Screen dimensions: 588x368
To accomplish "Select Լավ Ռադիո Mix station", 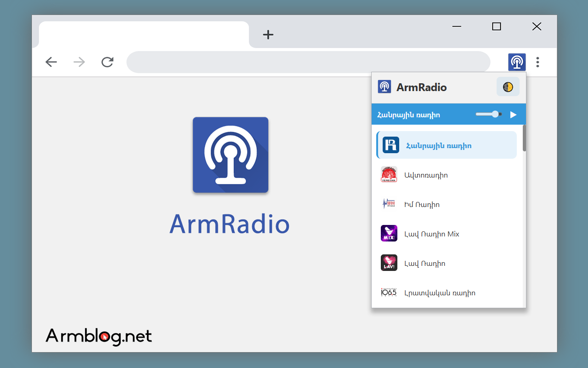I will [x=447, y=234].
